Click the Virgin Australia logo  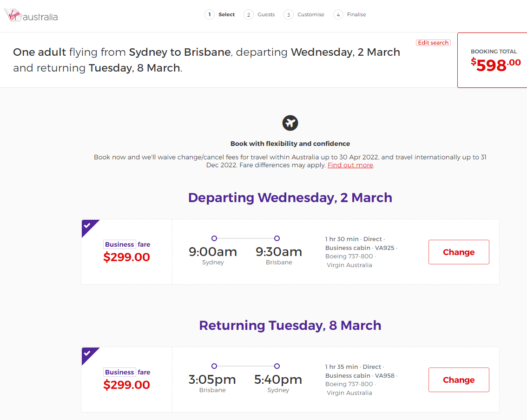pos(31,15)
